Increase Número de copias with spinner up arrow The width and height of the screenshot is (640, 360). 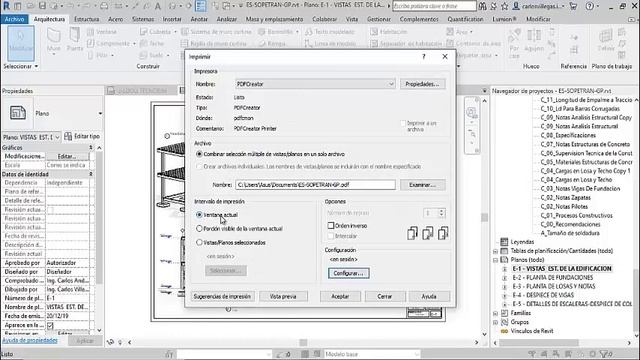tap(441, 211)
